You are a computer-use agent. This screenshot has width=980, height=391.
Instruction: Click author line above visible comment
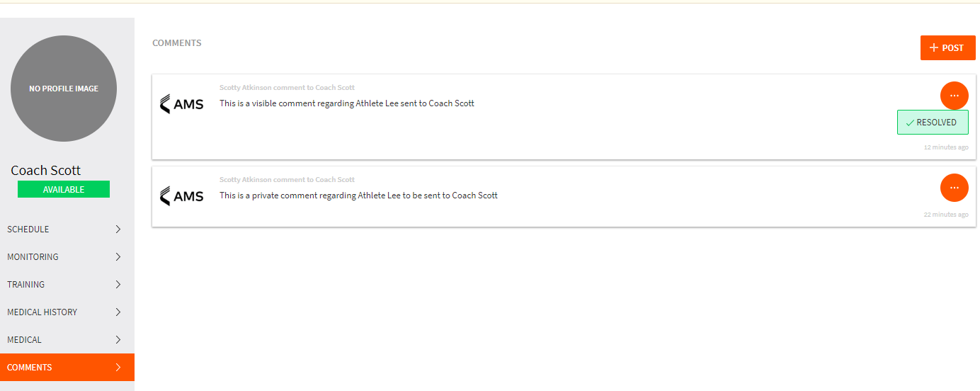[287, 88]
